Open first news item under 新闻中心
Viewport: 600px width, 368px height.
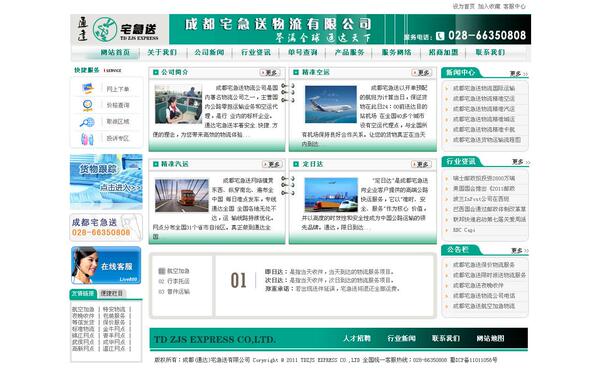coord(484,88)
